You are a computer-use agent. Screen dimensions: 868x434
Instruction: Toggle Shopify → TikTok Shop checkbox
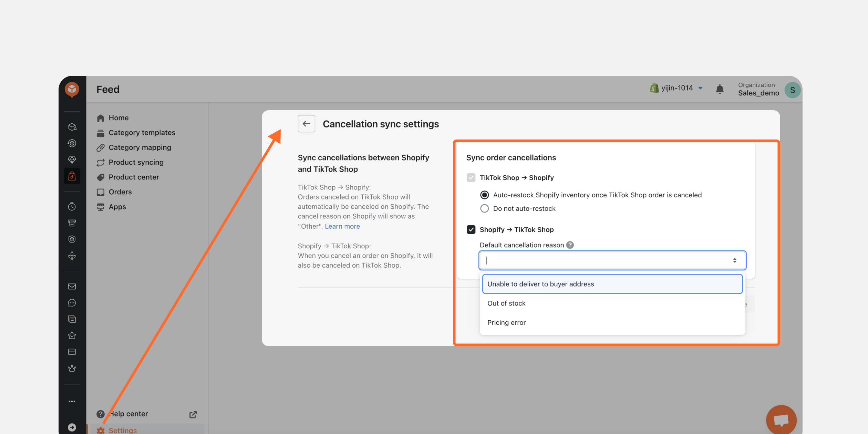coord(471,230)
